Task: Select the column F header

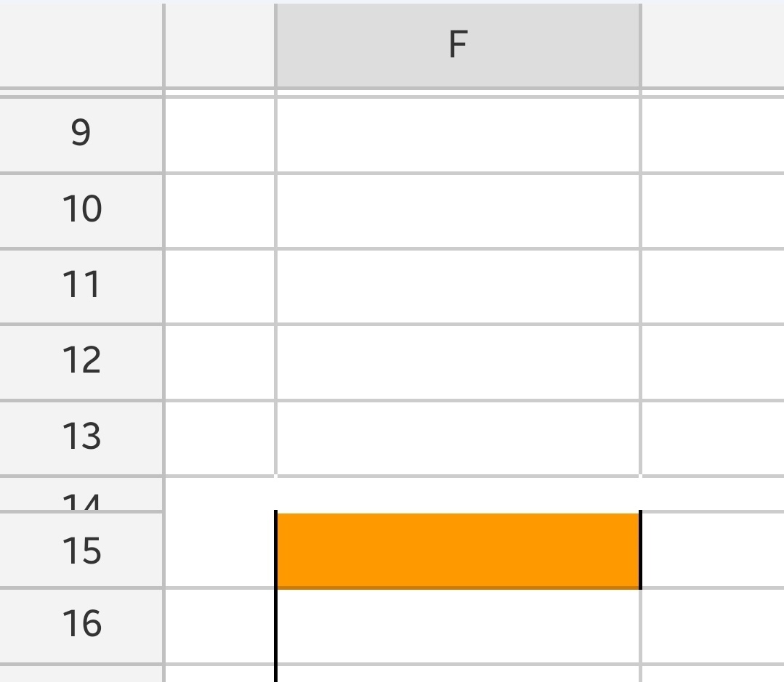Action: click(x=458, y=46)
